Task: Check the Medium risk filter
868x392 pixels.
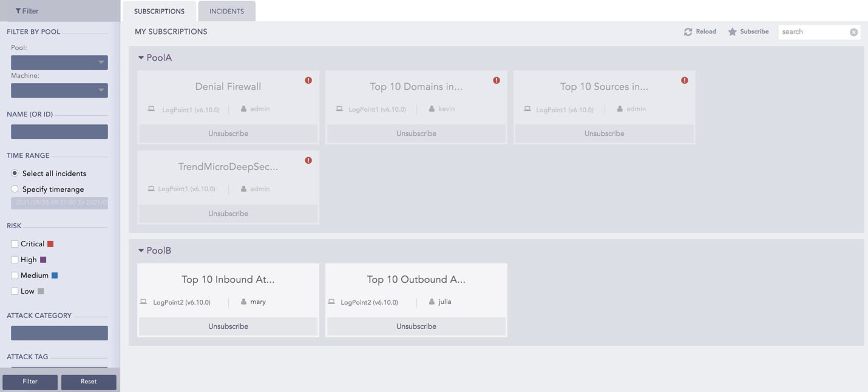Action: 15,275
